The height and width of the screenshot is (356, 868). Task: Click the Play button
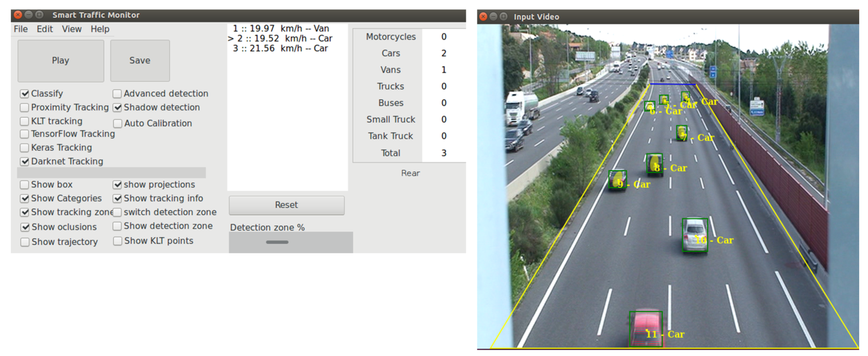pyautogui.click(x=61, y=61)
